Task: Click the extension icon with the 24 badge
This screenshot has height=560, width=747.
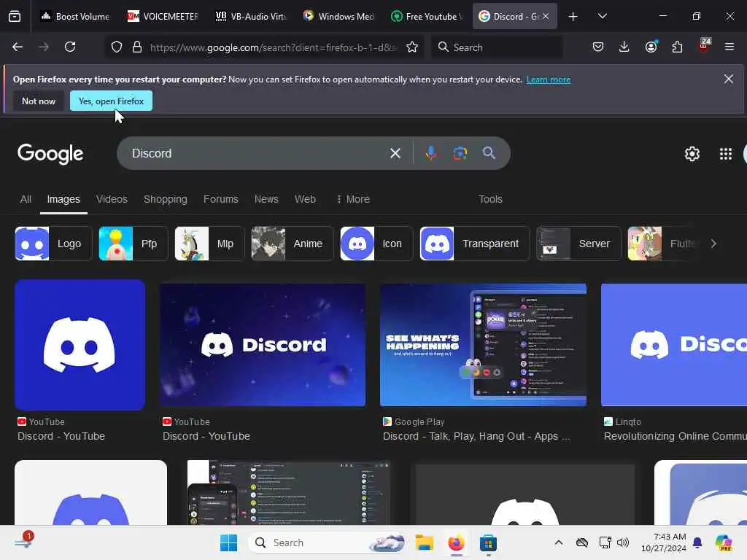Action: click(704, 46)
